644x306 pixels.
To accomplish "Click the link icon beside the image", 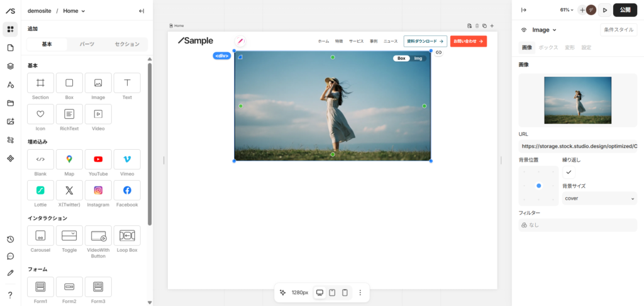I will [438, 52].
